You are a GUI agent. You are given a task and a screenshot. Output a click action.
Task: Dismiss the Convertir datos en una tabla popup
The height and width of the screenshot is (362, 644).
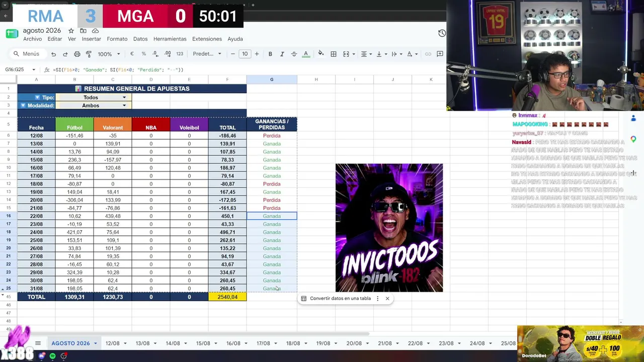(387, 299)
